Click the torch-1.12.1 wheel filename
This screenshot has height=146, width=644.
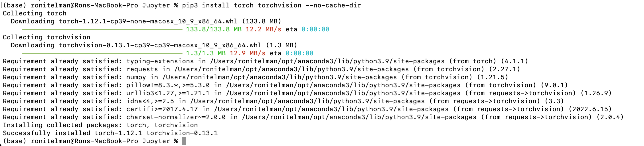[148, 21]
